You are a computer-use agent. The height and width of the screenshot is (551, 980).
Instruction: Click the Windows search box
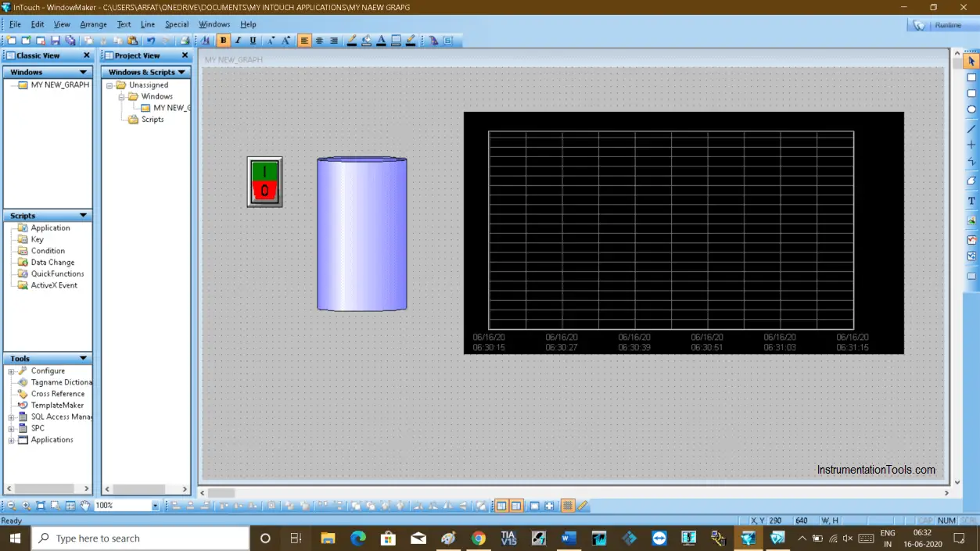pos(141,538)
